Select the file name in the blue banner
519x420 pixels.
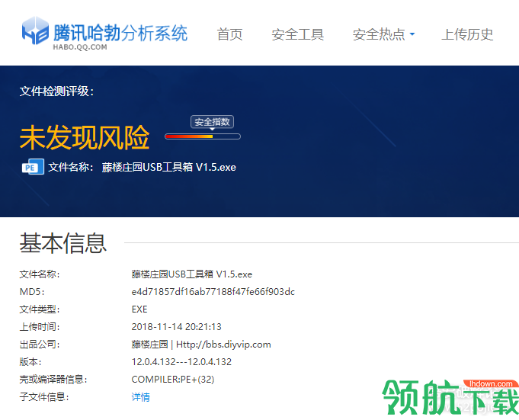click(x=168, y=167)
